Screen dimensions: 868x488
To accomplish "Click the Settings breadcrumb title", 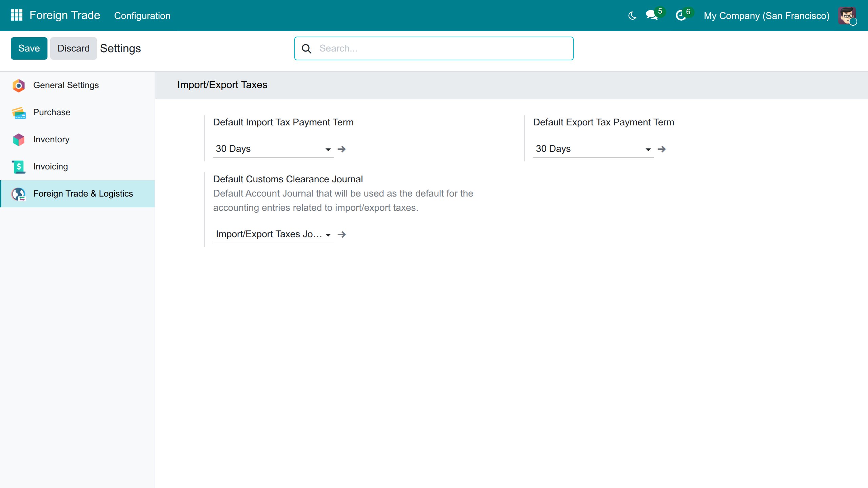I will 120,48.
